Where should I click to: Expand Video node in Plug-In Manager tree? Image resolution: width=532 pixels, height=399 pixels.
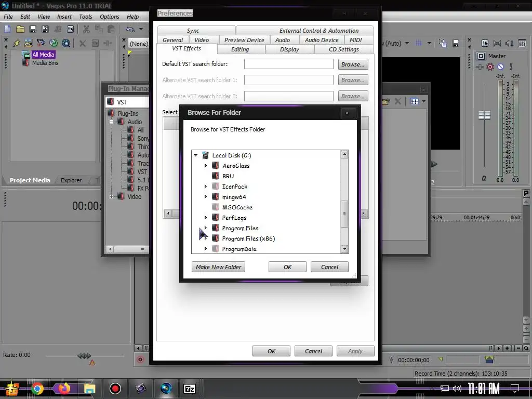pyautogui.click(x=111, y=196)
